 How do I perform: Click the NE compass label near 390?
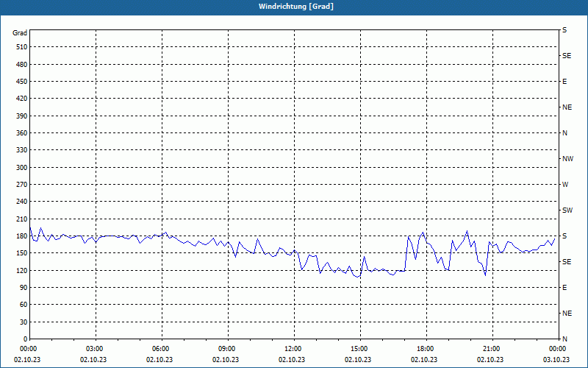567,107
